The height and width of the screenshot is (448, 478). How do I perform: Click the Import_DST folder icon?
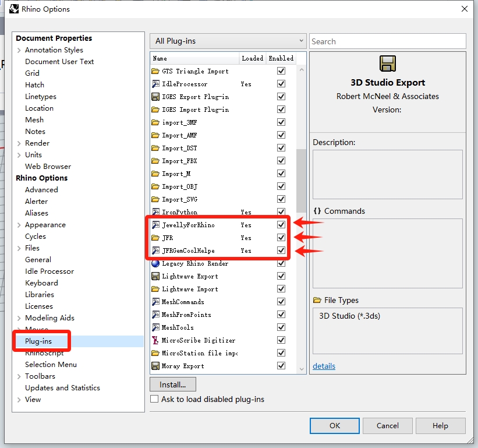pyautogui.click(x=155, y=148)
